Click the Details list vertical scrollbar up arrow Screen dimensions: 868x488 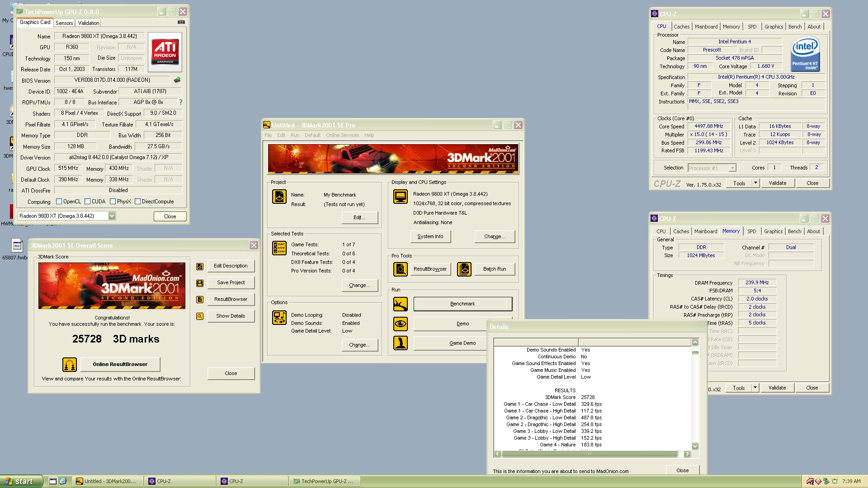click(695, 342)
